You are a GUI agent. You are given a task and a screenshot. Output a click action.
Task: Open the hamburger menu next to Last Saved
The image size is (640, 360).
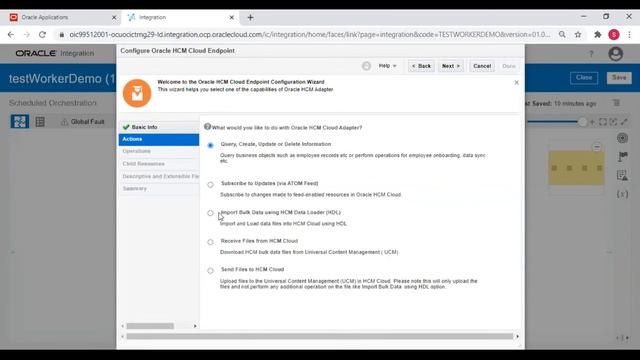pyautogui.click(x=616, y=103)
